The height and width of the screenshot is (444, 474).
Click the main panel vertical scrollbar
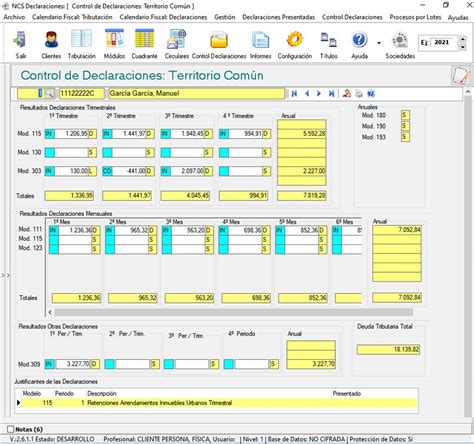point(468,257)
